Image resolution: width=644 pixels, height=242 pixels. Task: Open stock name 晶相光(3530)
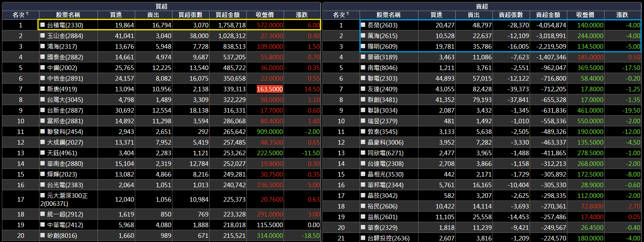point(385,174)
